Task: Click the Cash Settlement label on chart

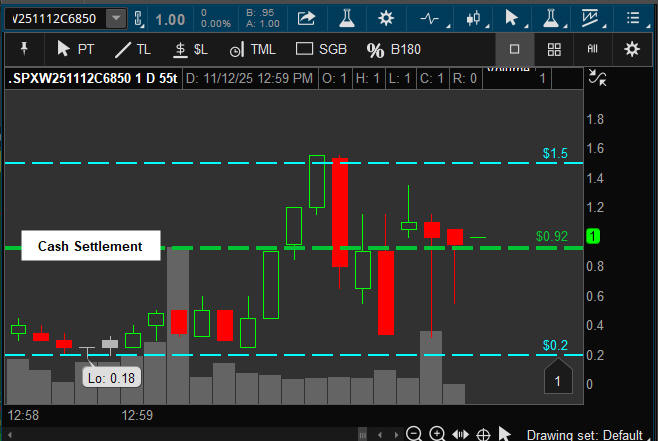Action: pos(91,246)
